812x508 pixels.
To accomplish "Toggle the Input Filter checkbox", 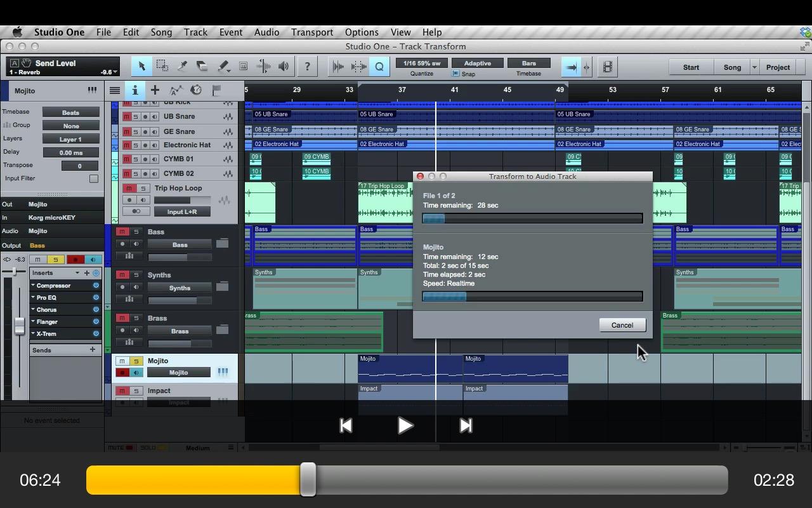I will [93, 178].
